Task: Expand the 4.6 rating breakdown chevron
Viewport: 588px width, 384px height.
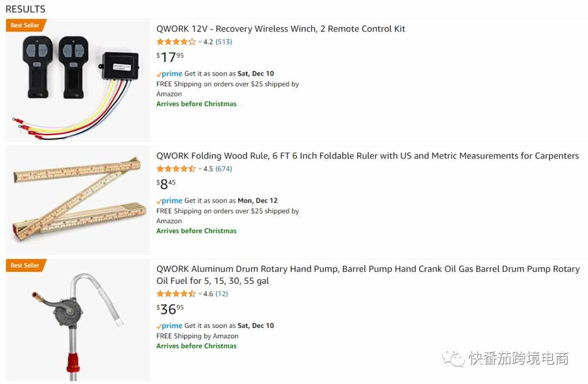Action: coord(200,294)
